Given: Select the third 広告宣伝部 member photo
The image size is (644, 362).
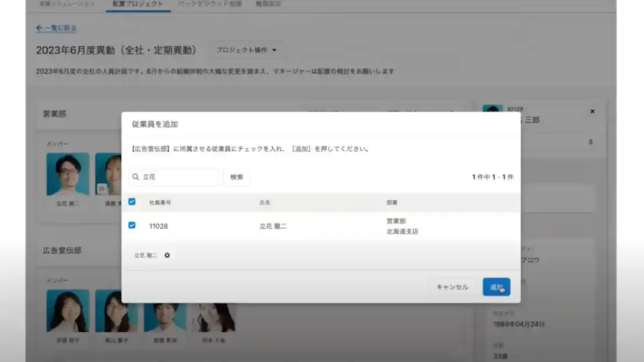Looking at the screenshot, I should pos(165,310).
